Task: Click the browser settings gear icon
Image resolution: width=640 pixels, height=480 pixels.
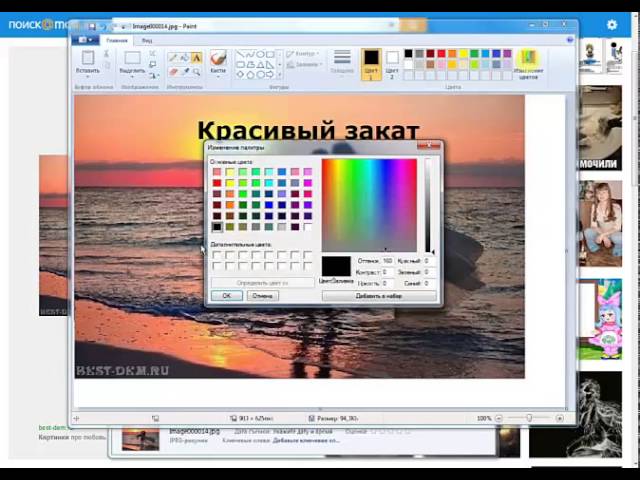Action: click(x=612, y=25)
